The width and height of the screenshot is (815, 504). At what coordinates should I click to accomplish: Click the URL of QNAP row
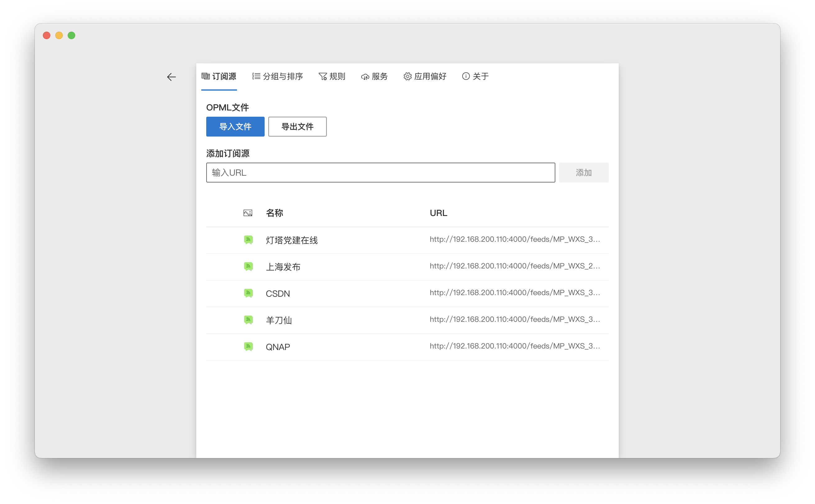click(x=514, y=346)
